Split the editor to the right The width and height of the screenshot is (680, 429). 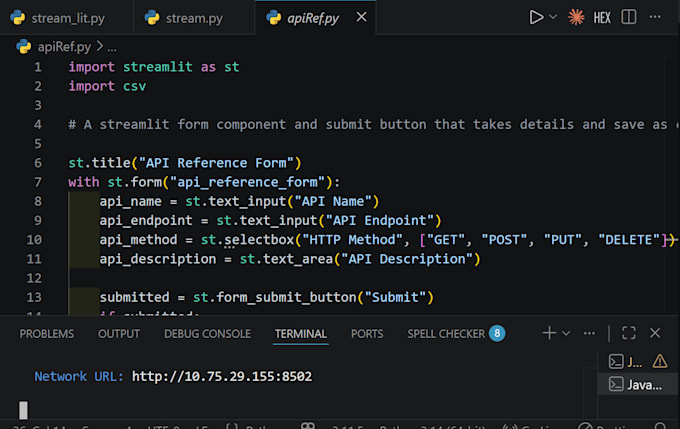pos(628,17)
